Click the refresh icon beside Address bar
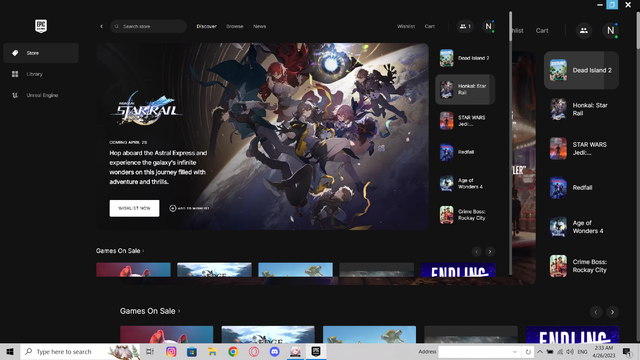Image resolution: width=640 pixels, height=360 pixels. [528, 352]
